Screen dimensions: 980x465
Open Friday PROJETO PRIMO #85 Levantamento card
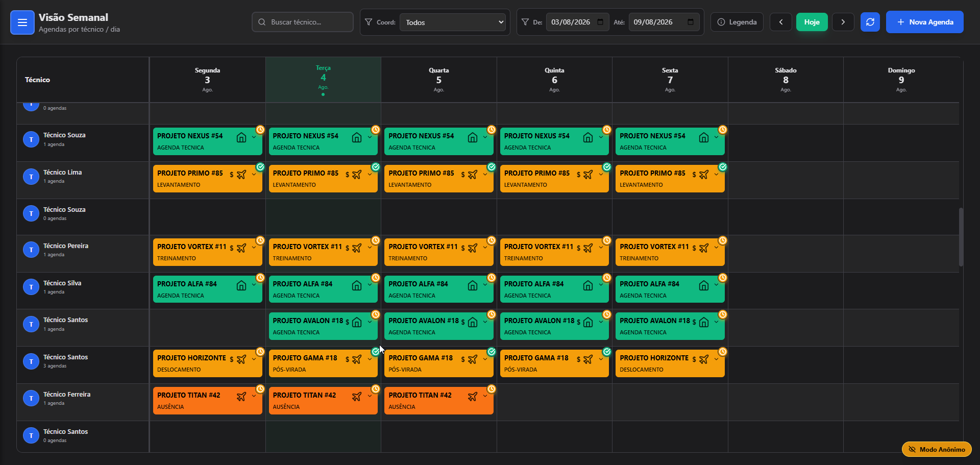tap(670, 179)
